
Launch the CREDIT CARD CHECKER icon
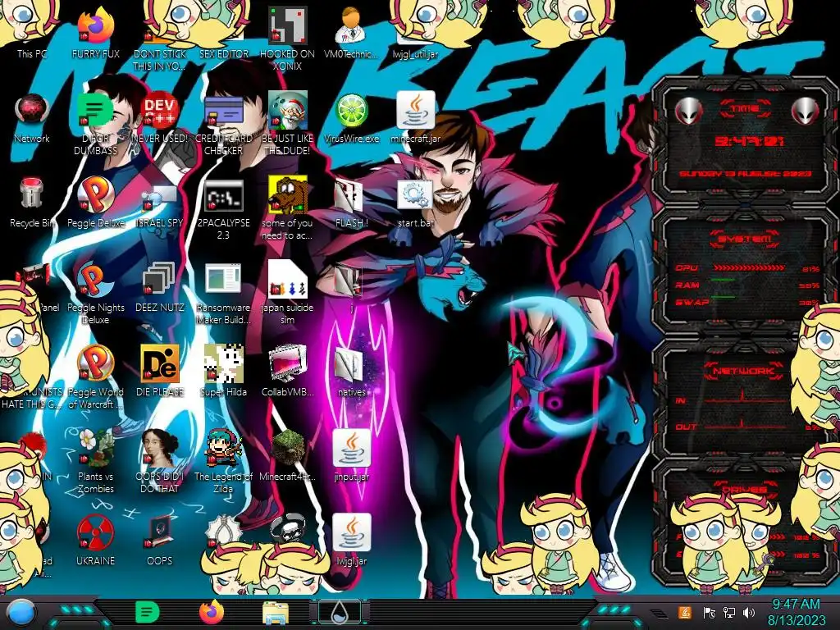223,123
